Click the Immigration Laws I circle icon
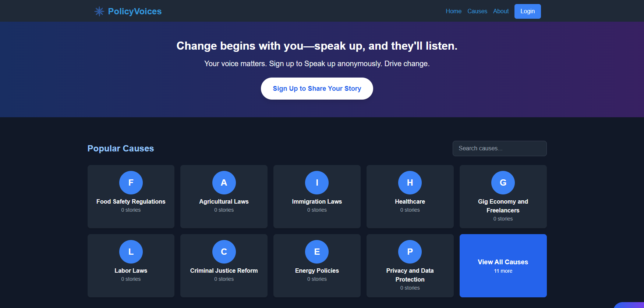The width and height of the screenshot is (644, 308). pos(317,183)
